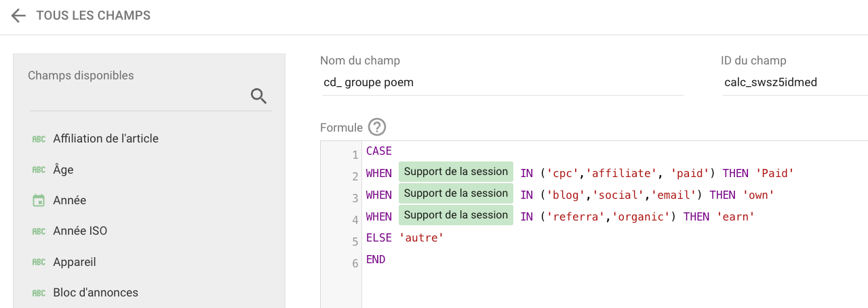
Task: Select the Année ISO field
Action: pos(149,231)
